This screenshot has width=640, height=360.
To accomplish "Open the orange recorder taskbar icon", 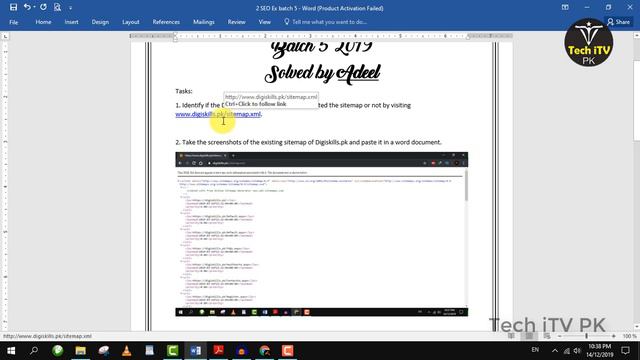I will 287,351.
